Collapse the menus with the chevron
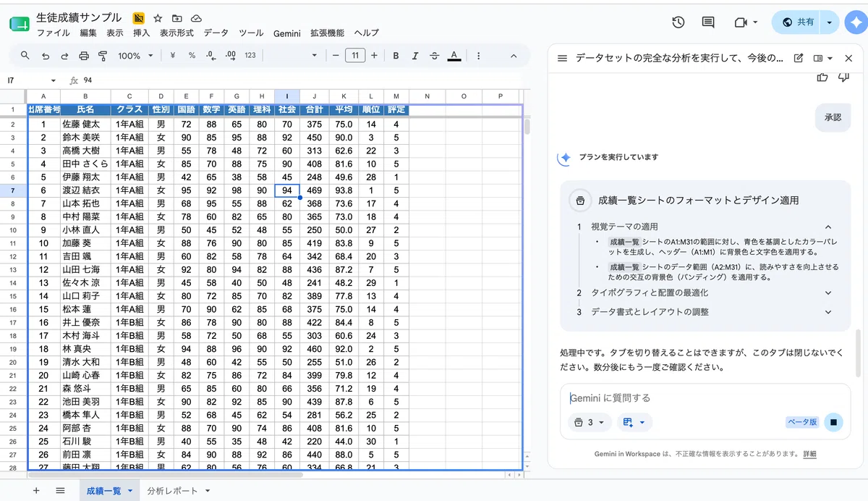Viewport: 868px width, 501px height. 514,56
